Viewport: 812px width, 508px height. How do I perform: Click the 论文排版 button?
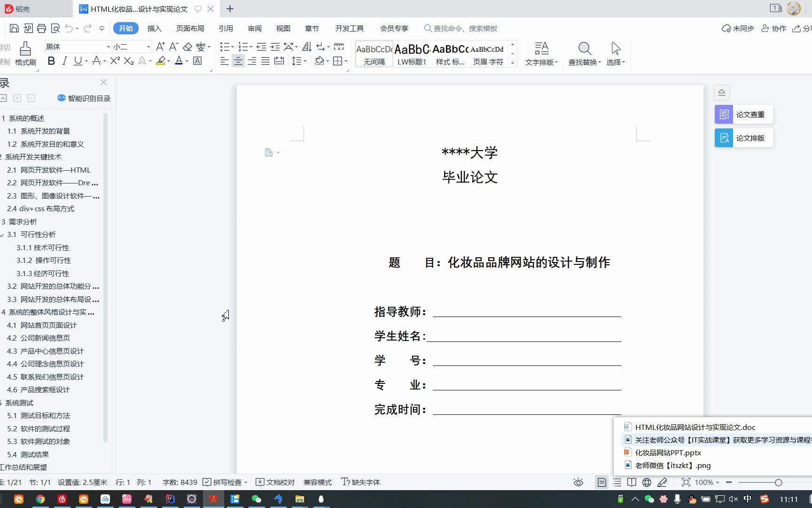tap(743, 137)
